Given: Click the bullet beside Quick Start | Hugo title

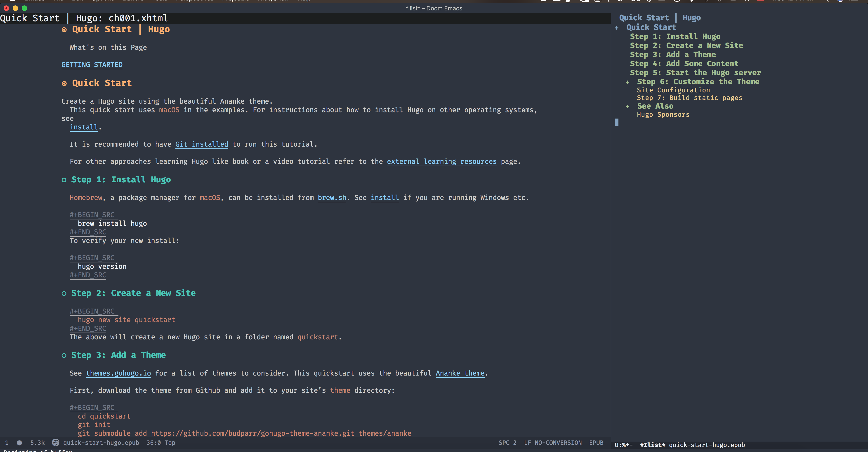Looking at the screenshot, I should [x=64, y=30].
